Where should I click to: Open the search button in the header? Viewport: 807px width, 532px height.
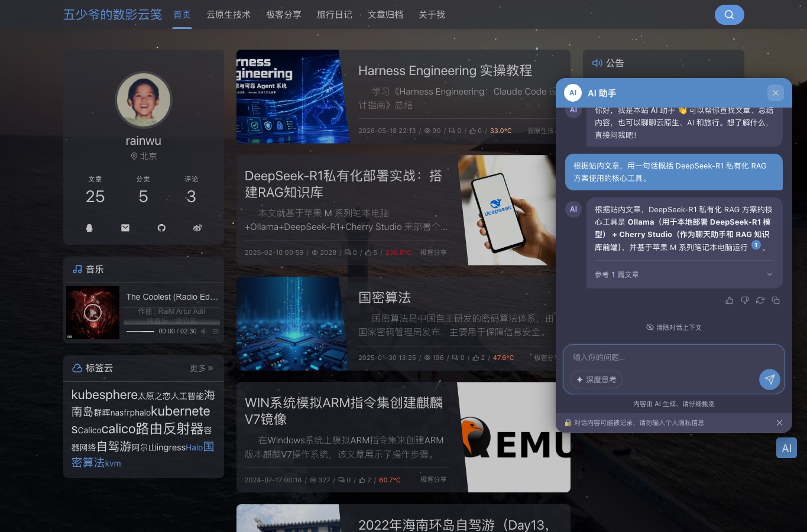tap(729, 15)
